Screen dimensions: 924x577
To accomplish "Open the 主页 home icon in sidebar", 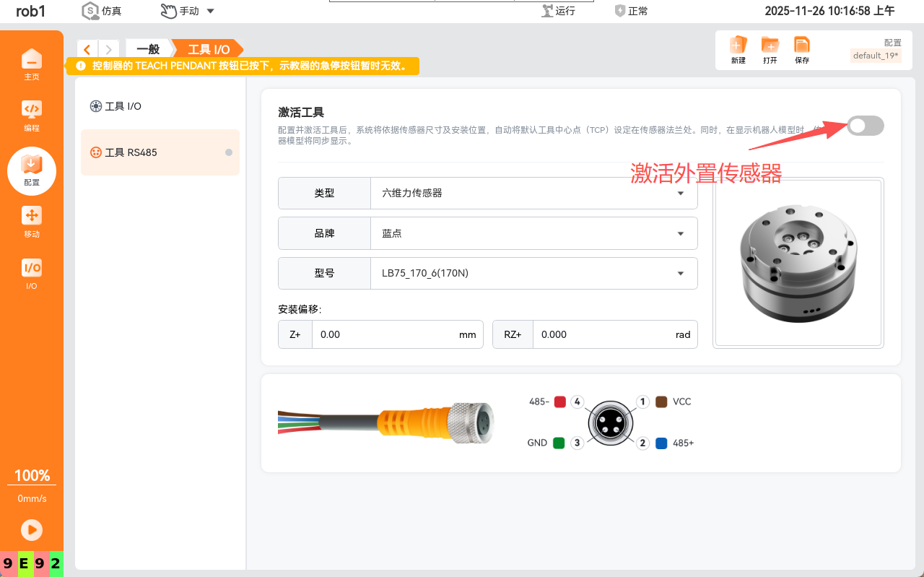I will tap(32, 64).
